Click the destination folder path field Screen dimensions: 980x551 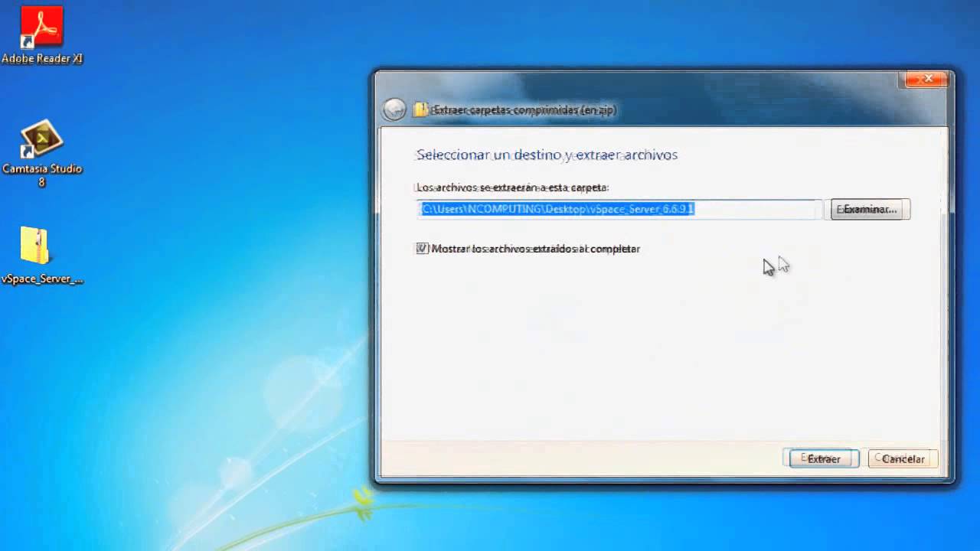pyautogui.click(x=620, y=209)
